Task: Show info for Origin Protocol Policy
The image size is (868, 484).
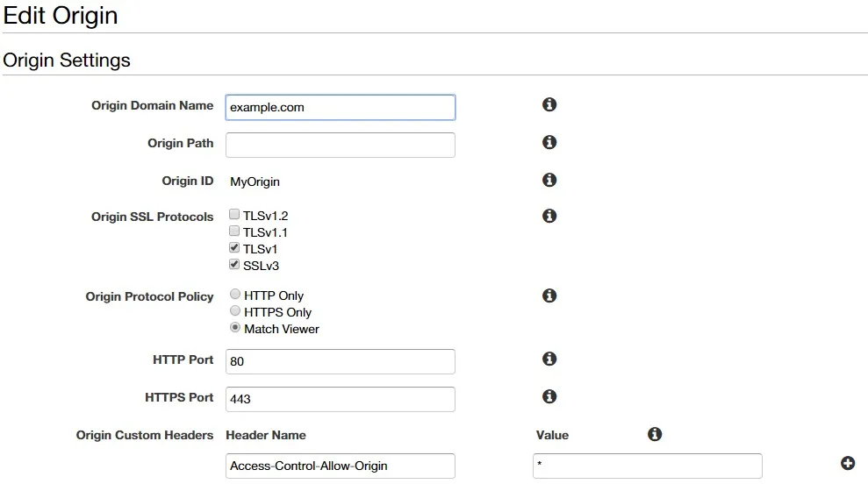Action: (x=549, y=295)
